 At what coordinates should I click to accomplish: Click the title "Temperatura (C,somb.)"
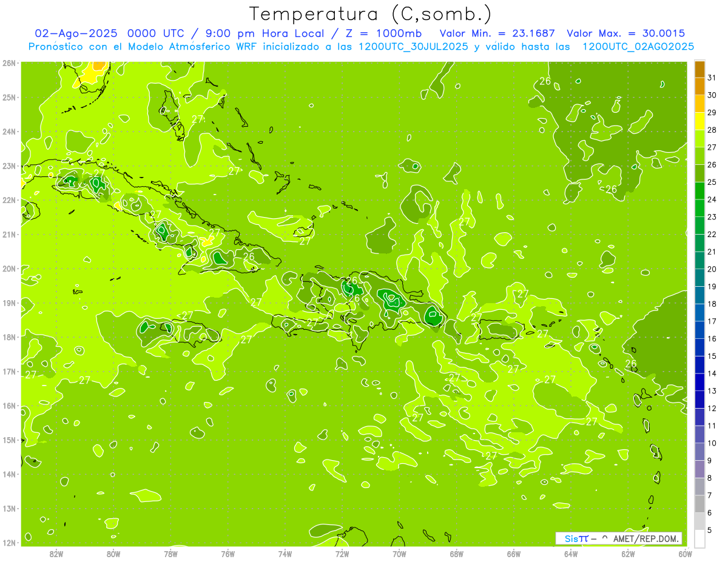coord(371,15)
